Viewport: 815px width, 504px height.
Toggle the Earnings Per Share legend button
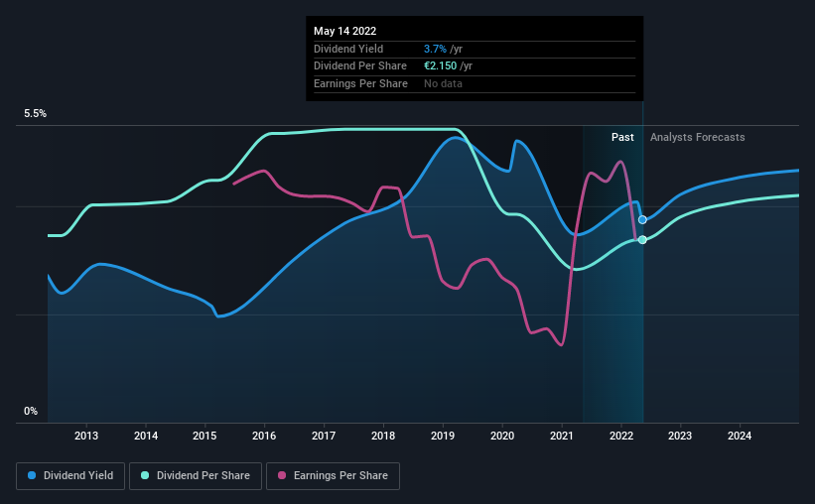(x=333, y=476)
